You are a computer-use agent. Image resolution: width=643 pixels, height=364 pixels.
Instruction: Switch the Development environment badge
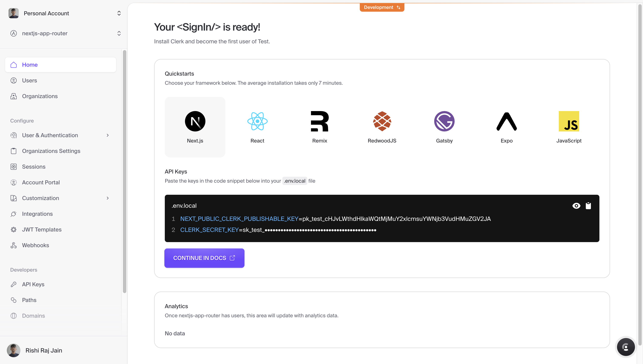[382, 7]
